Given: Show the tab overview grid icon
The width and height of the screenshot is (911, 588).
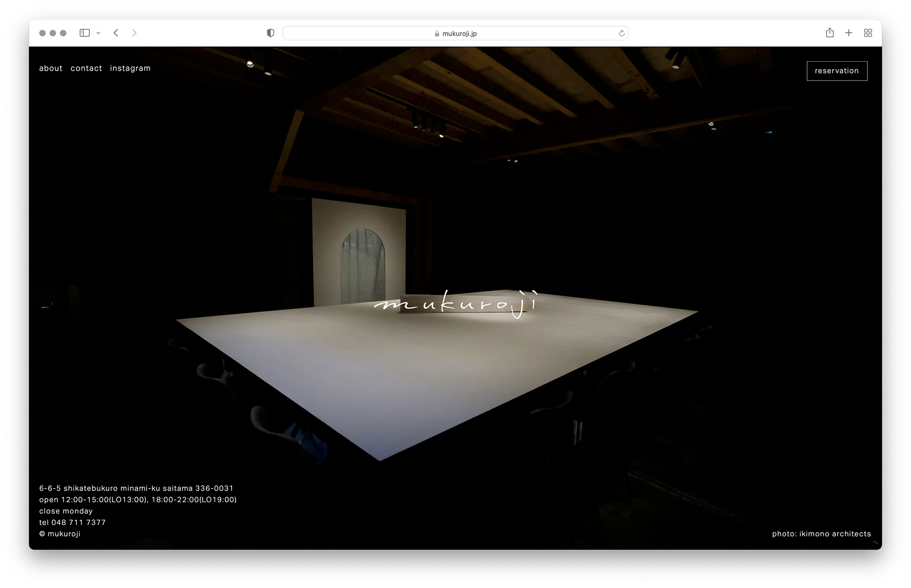Looking at the screenshot, I should pyautogui.click(x=868, y=33).
